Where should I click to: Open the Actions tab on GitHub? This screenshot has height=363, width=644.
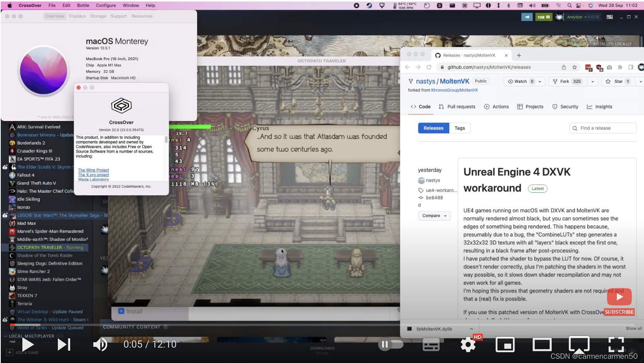(x=496, y=107)
